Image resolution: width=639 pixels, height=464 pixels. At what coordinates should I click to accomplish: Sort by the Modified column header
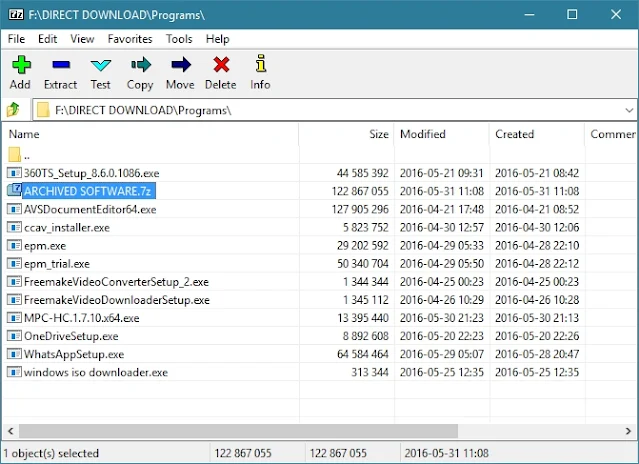[442, 134]
